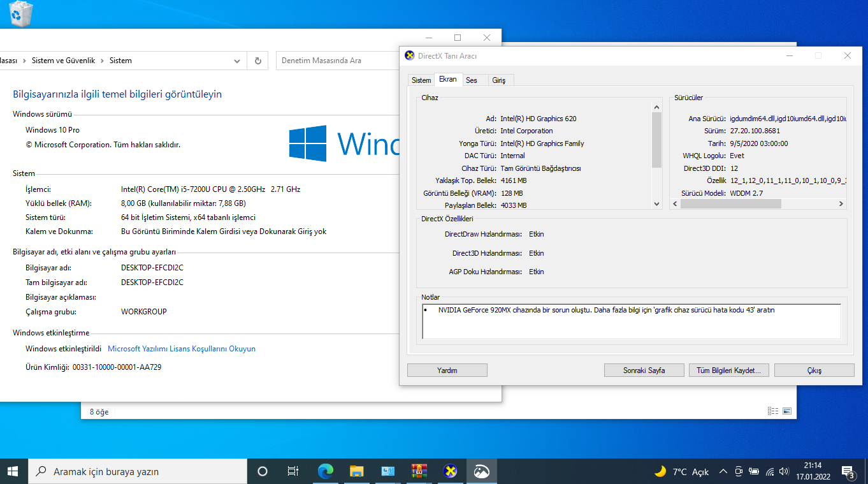This screenshot has height=484, width=868.
Task: Expand the address bar history dropdown
Action: pyautogui.click(x=237, y=61)
